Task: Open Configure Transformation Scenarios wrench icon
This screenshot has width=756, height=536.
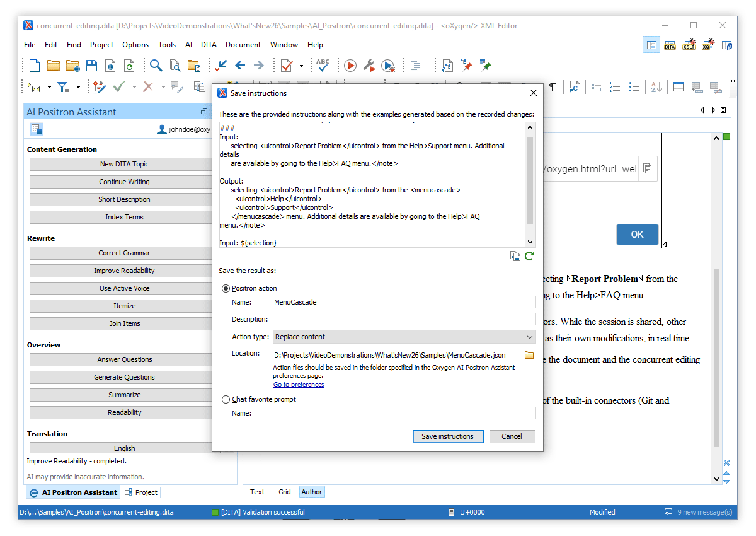Action: [369, 66]
